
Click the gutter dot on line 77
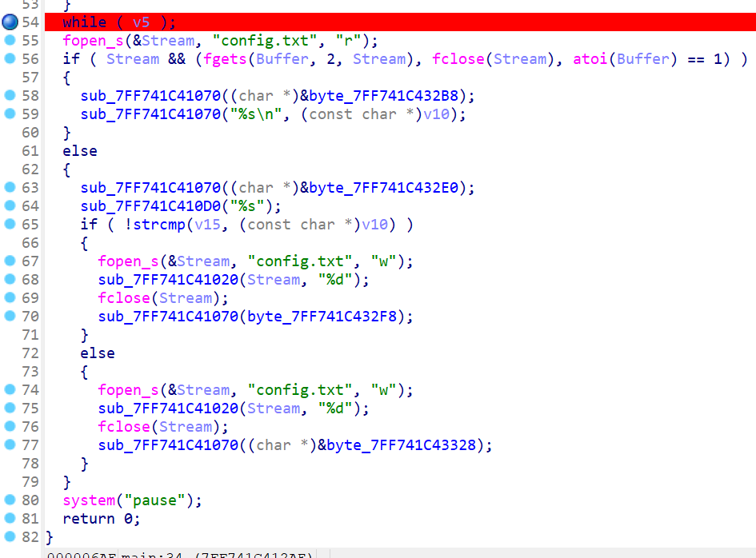pos(10,444)
